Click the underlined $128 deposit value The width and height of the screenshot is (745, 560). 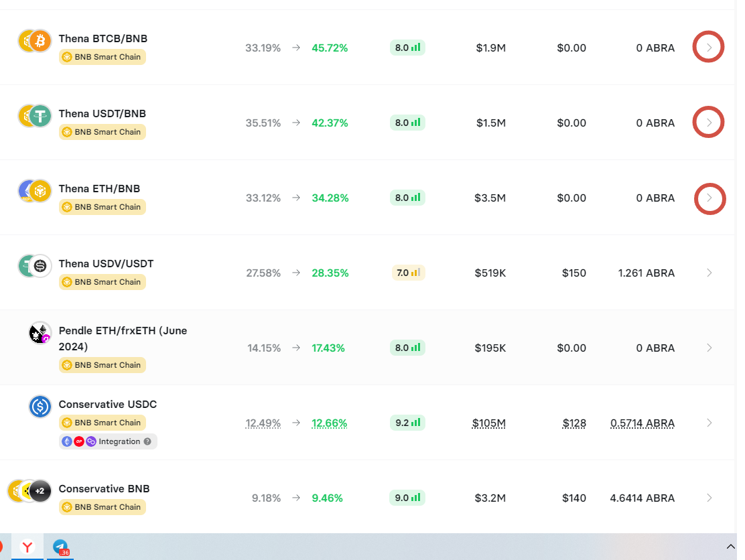pos(574,423)
